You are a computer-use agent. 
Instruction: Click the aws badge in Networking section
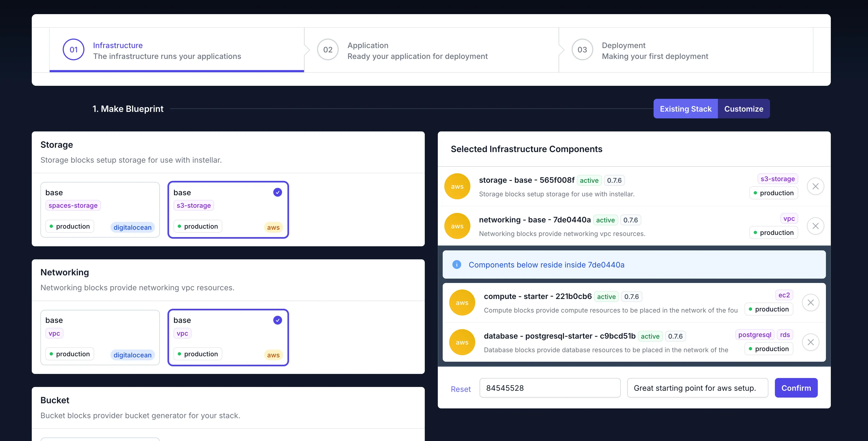[x=273, y=355]
